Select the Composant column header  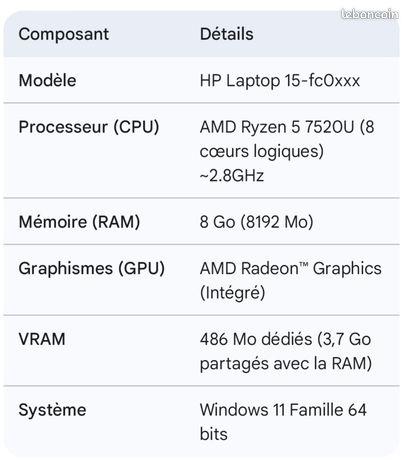tap(64, 34)
